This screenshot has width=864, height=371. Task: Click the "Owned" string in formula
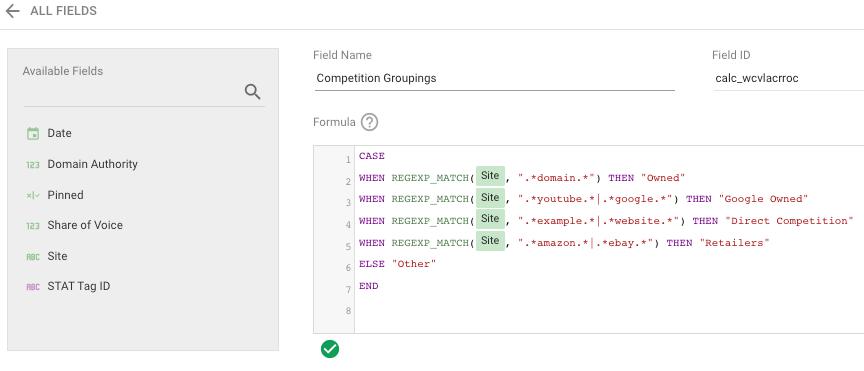(662, 178)
